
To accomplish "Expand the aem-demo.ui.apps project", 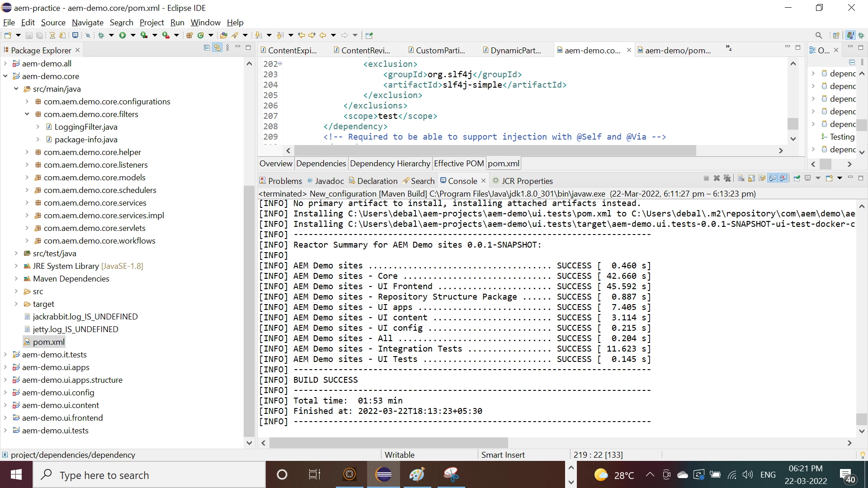I will 5,367.
